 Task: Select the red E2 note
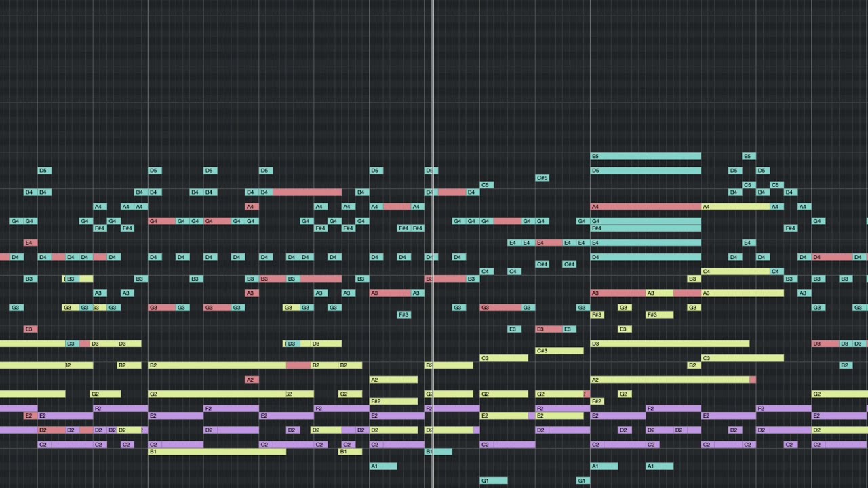[x=31, y=415]
